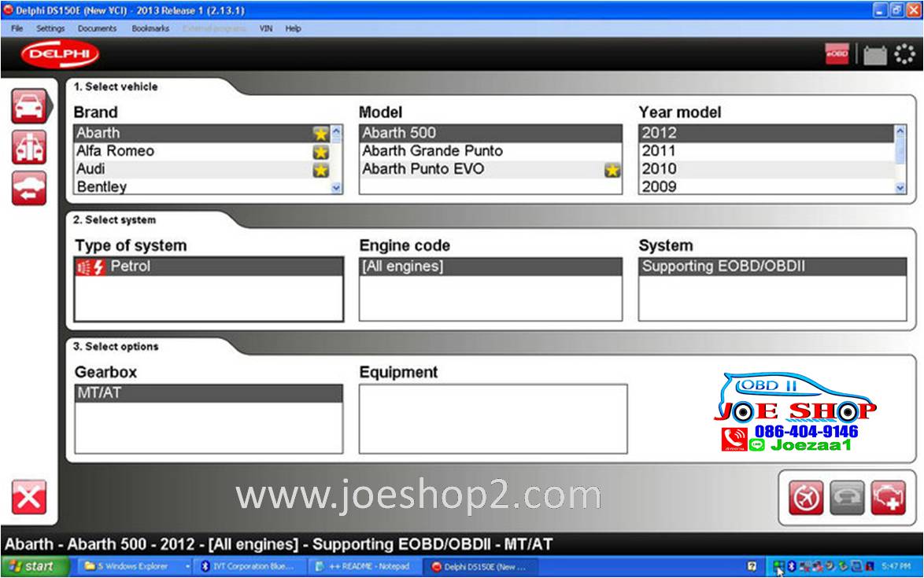The width and height of the screenshot is (924, 578).
Task: Click the engine plus icon at bottom right
Action: point(888,498)
